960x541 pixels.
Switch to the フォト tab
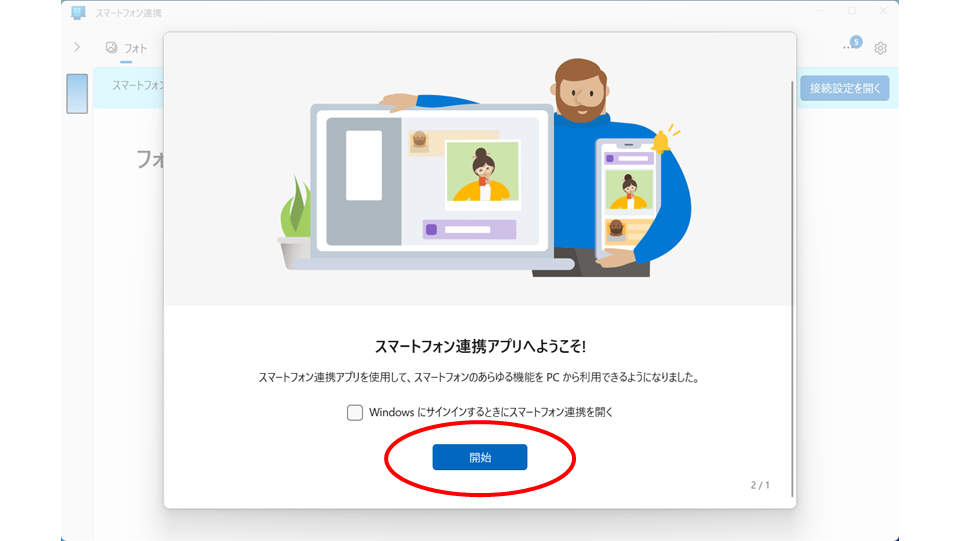pos(126,48)
